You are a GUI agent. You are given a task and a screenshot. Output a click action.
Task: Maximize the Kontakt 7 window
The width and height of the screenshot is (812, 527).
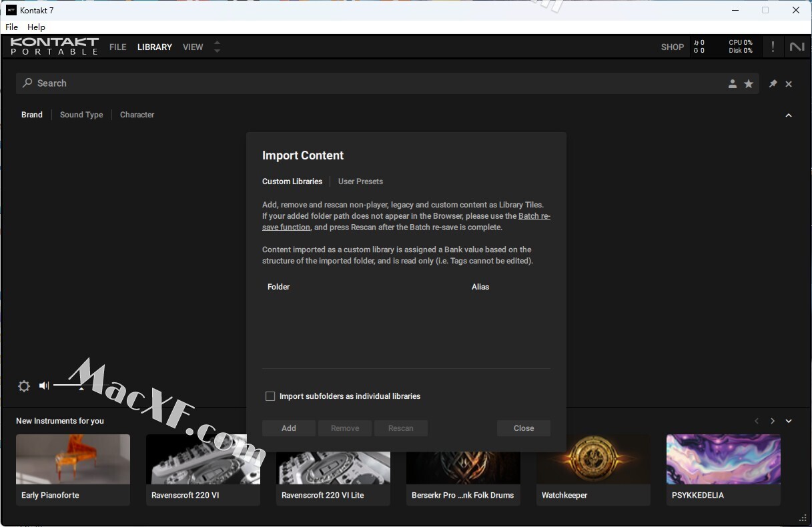pyautogui.click(x=765, y=10)
